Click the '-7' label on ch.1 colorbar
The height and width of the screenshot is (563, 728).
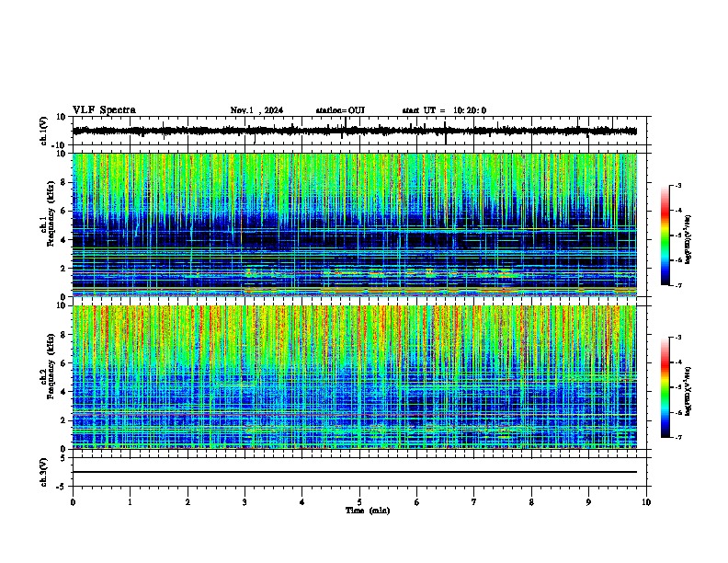(x=677, y=285)
